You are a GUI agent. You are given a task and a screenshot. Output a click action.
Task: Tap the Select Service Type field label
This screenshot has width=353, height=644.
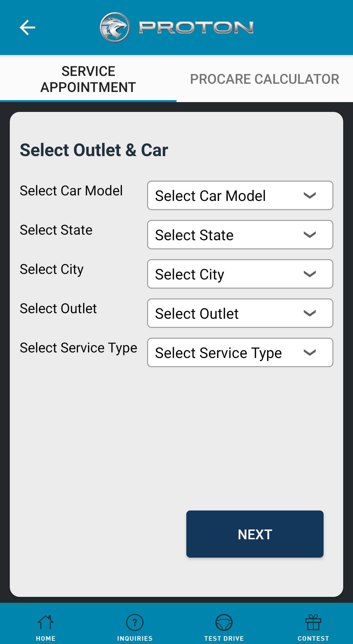coord(78,348)
